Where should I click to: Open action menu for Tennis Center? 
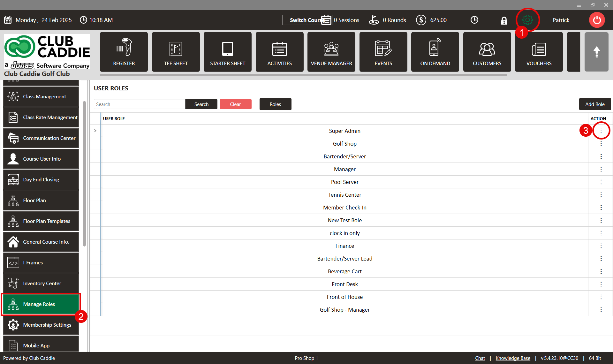(x=601, y=195)
